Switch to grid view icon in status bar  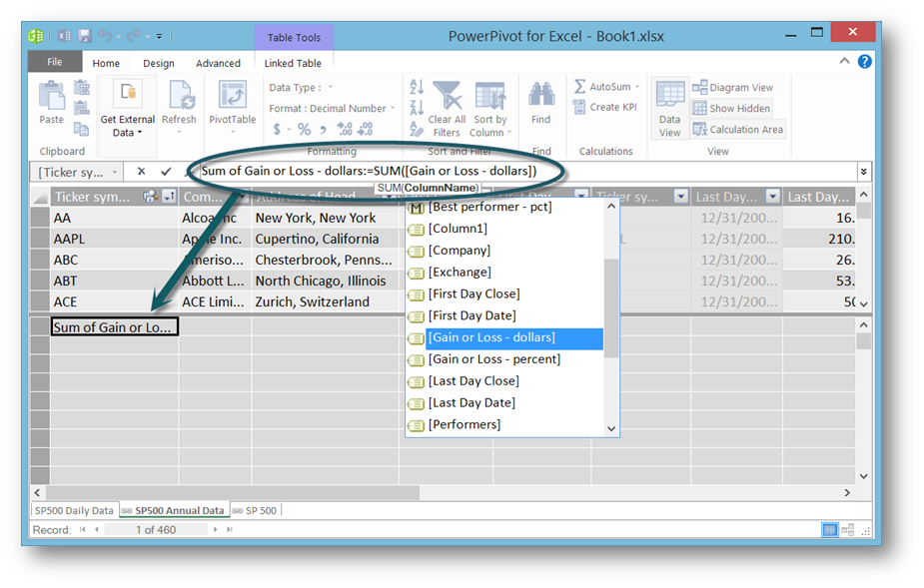830,530
